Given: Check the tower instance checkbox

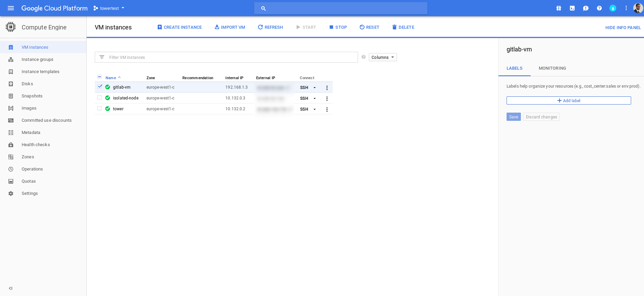Looking at the screenshot, I should pyautogui.click(x=99, y=108).
